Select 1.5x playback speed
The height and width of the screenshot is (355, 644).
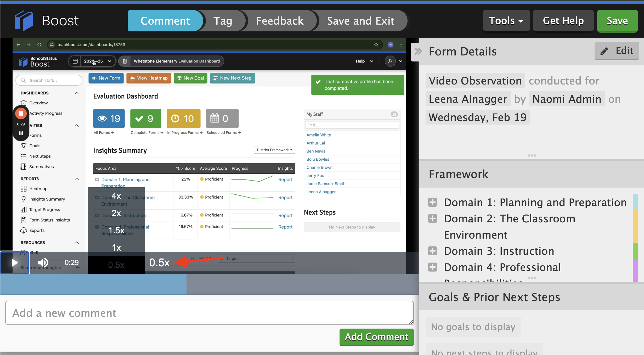point(116,230)
